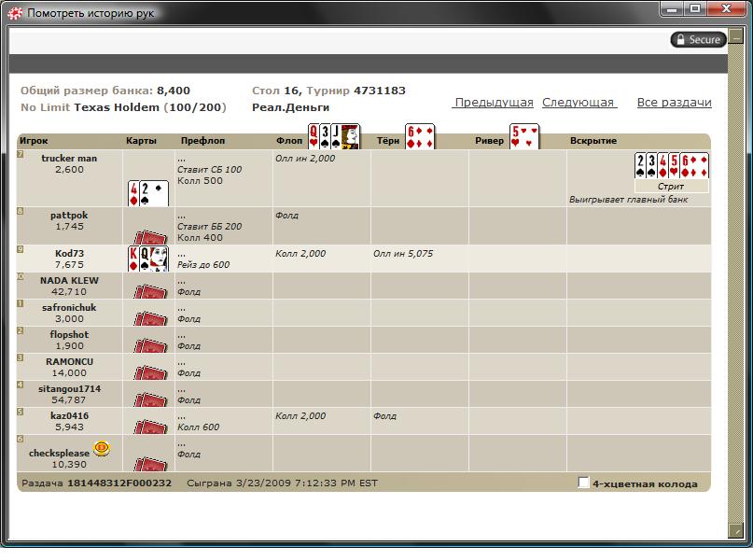This screenshot has height=560, width=753.
Task: Click tournament number 4731183
Action: point(380,91)
